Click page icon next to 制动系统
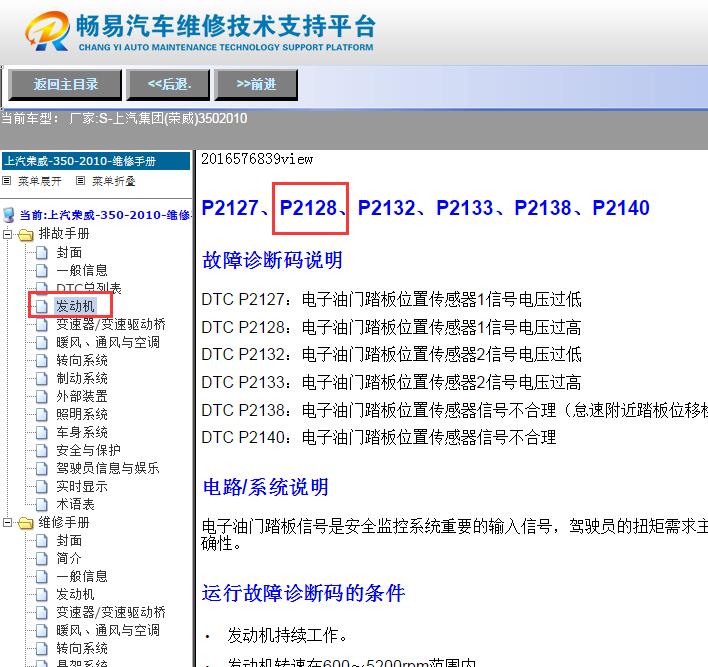Viewport: 708px width, 667px height. point(42,378)
